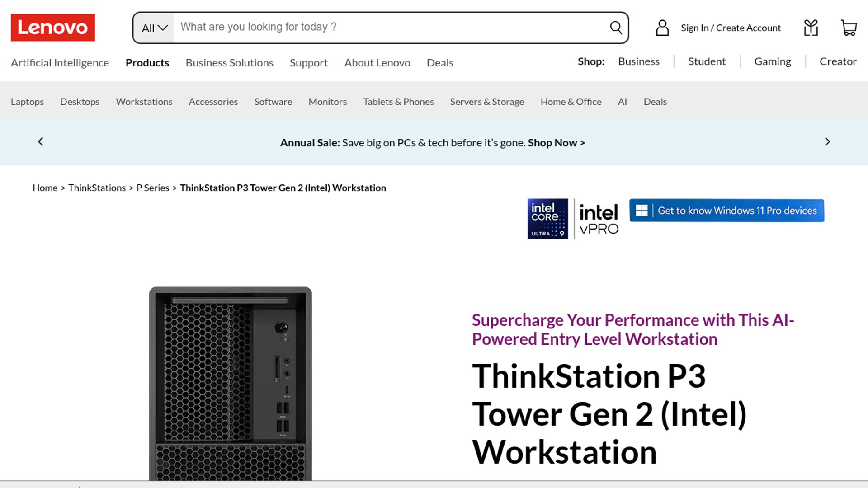868x488 pixels.
Task: Open the shopping cart icon
Action: (849, 28)
